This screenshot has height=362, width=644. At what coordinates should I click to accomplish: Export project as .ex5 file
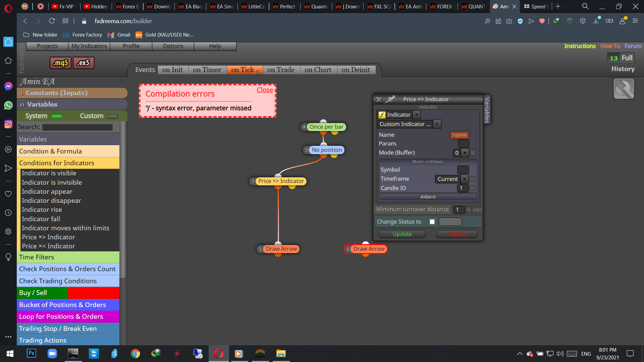tap(84, 63)
